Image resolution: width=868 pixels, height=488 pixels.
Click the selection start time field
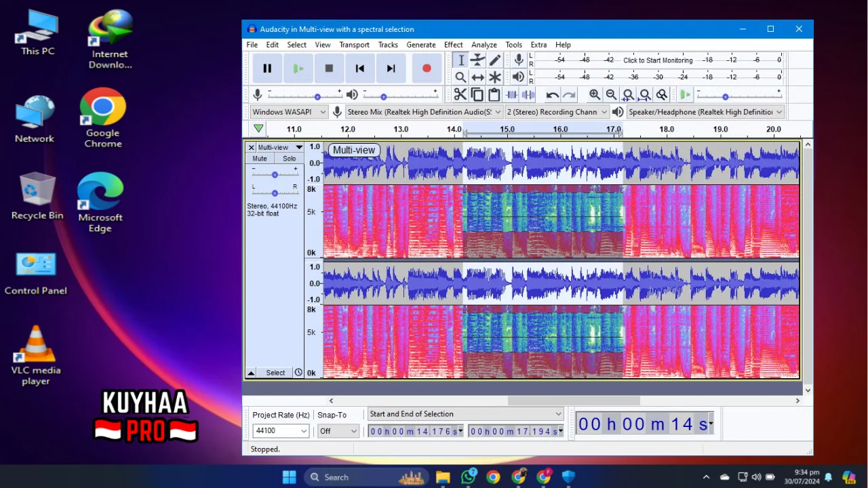click(x=416, y=431)
